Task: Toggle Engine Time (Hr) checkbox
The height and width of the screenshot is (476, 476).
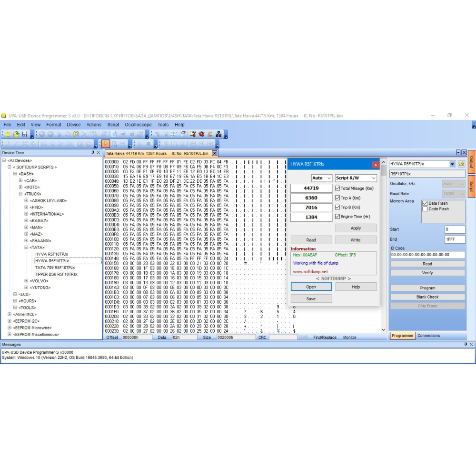Action: [337, 217]
